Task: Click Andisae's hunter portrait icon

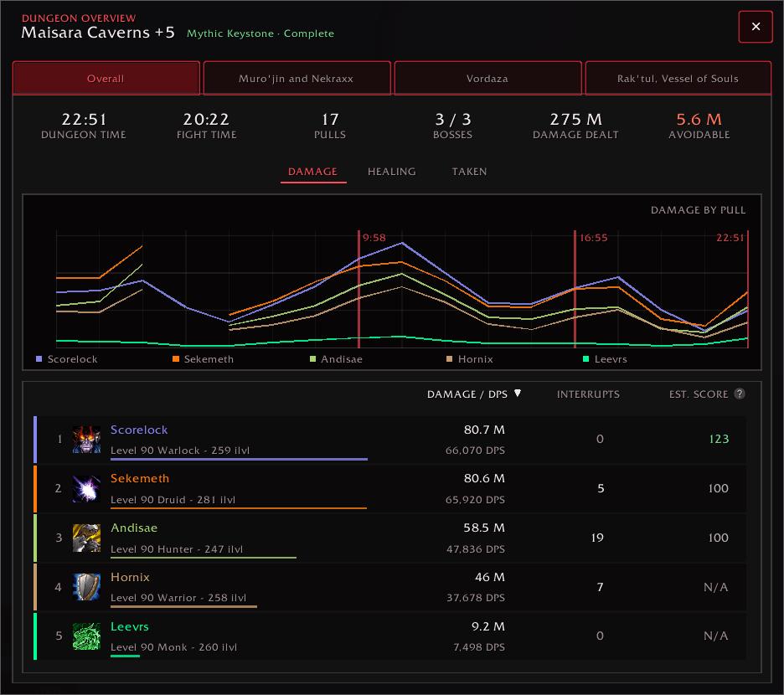Action: [x=86, y=538]
